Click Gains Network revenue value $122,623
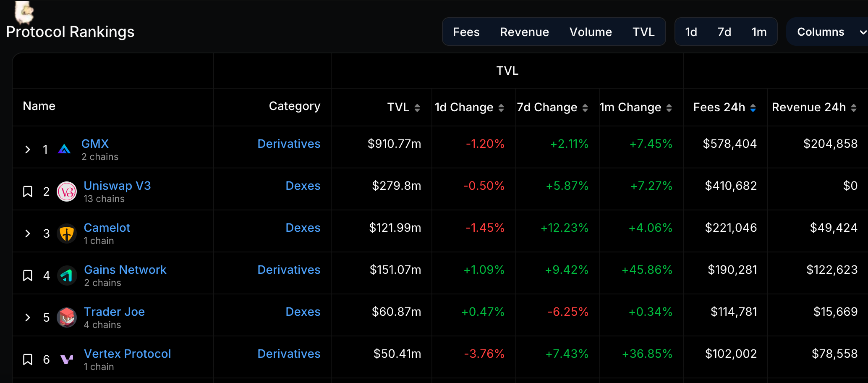 [832, 270]
